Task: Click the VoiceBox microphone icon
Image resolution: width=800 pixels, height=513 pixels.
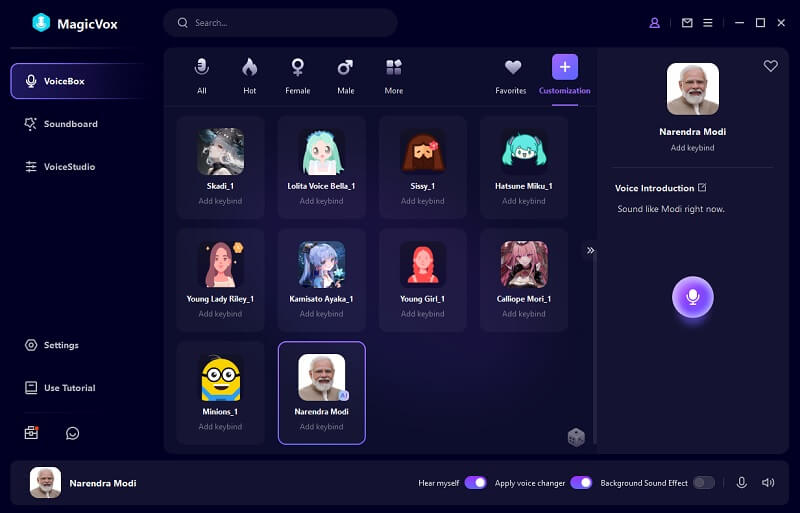Action: pos(31,81)
